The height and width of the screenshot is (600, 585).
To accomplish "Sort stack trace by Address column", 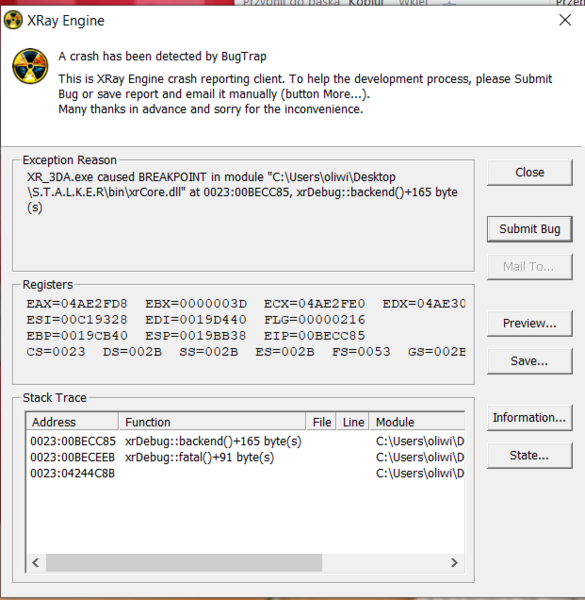I will 72,422.
